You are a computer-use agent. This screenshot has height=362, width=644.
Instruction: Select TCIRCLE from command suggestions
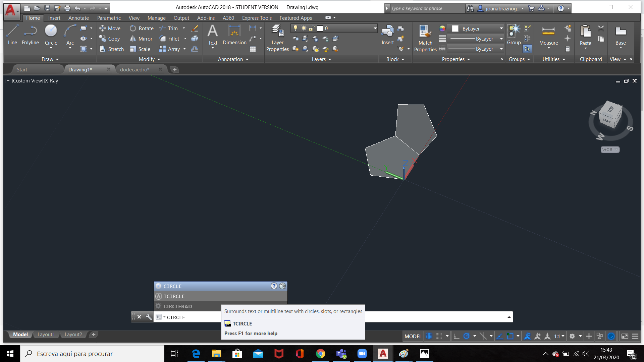220,296
